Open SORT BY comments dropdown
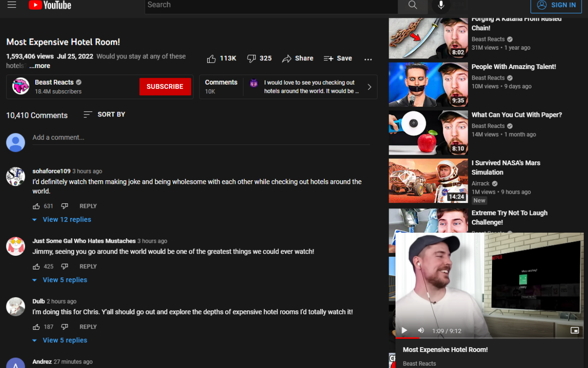Viewport: 588px width, 368px height. pos(104,115)
